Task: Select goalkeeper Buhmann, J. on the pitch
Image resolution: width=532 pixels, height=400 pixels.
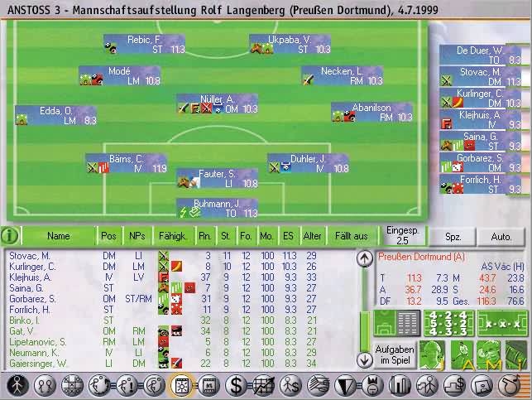Action: 217,208
